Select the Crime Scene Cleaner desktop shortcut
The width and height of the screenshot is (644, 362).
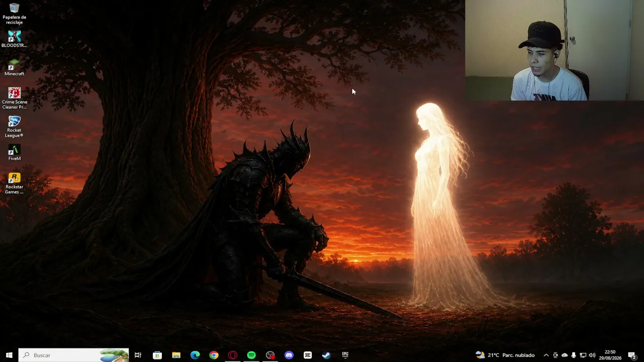(14, 99)
